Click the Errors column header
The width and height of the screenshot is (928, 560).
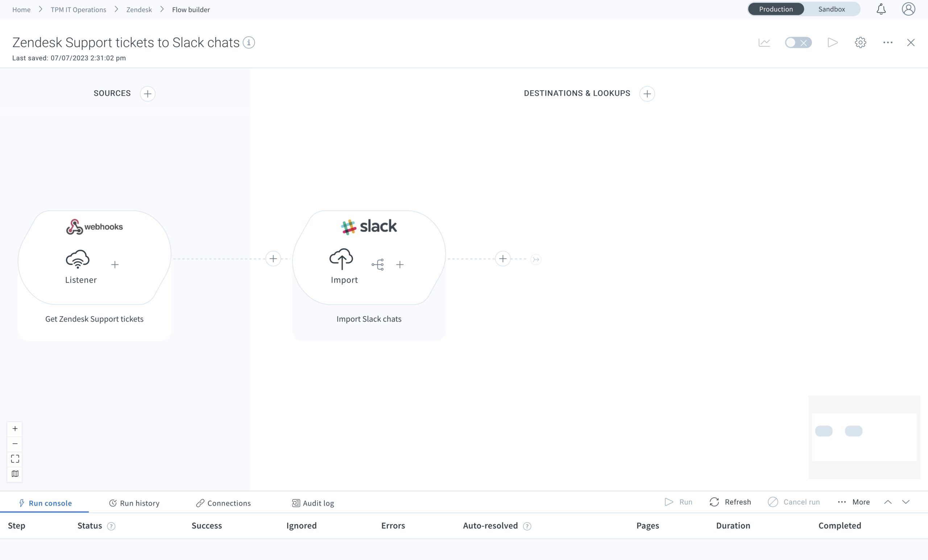(393, 526)
